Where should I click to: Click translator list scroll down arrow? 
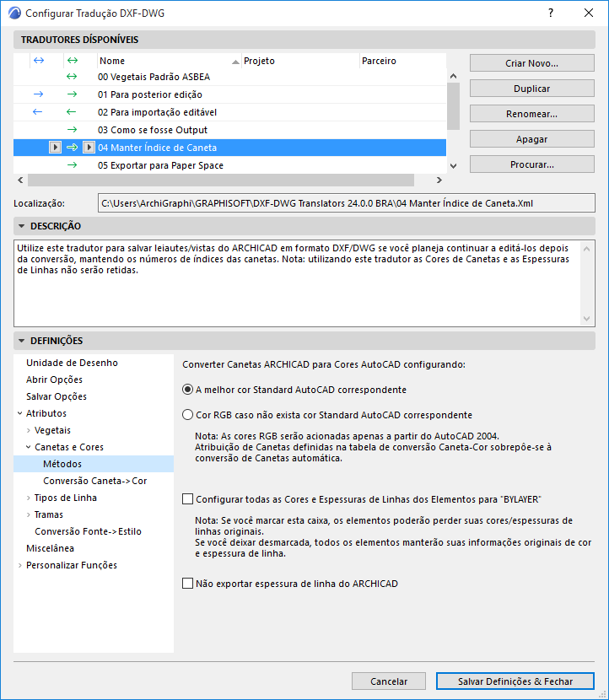tap(453, 165)
